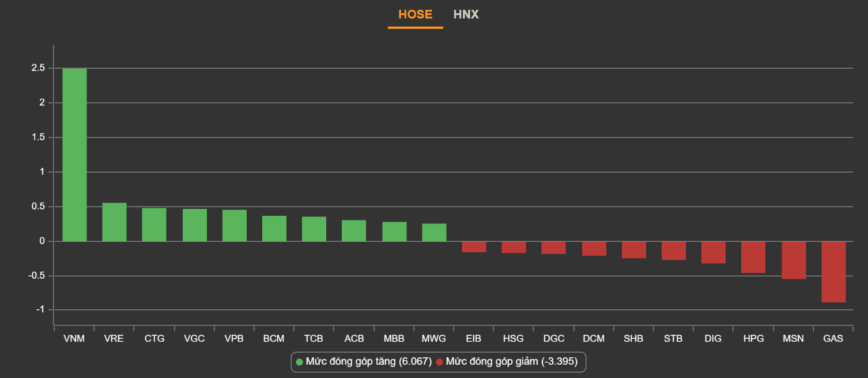Image resolution: width=868 pixels, height=378 pixels.
Task: Select the red STB bar
Action: tap(673, 250)
